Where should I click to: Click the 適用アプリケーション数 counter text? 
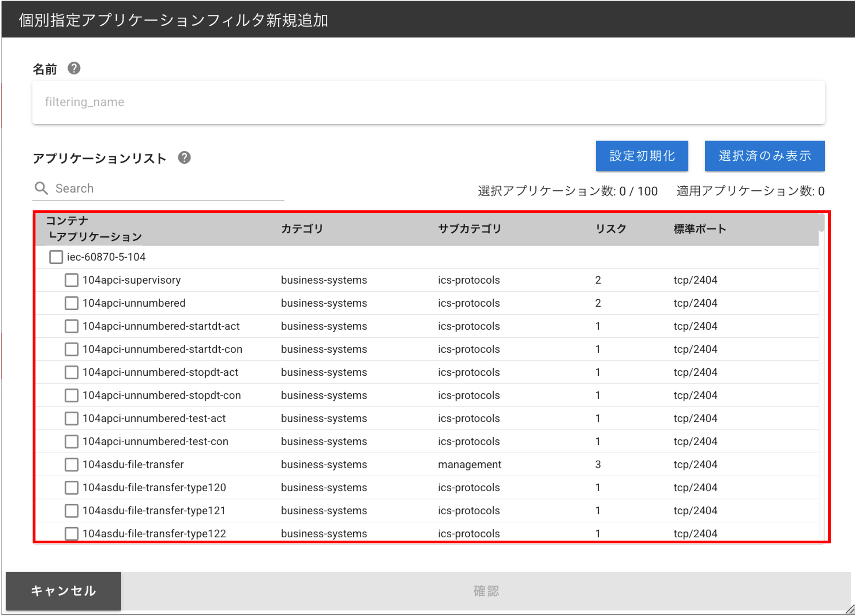pos(750,191)
